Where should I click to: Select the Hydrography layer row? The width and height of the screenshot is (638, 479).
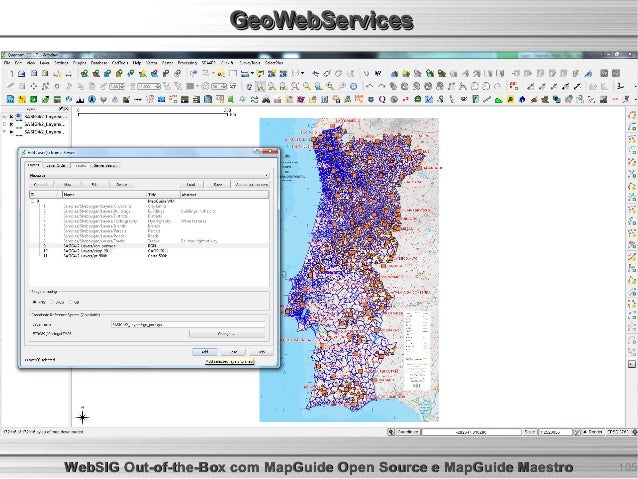[x=149, y=221]
